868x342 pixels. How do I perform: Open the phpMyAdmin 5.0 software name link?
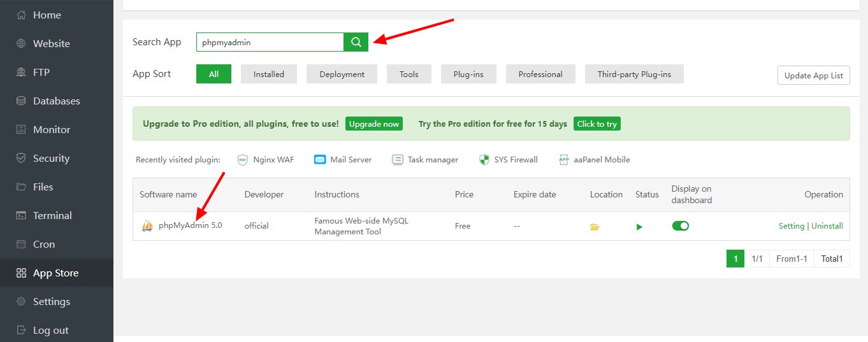191,225
